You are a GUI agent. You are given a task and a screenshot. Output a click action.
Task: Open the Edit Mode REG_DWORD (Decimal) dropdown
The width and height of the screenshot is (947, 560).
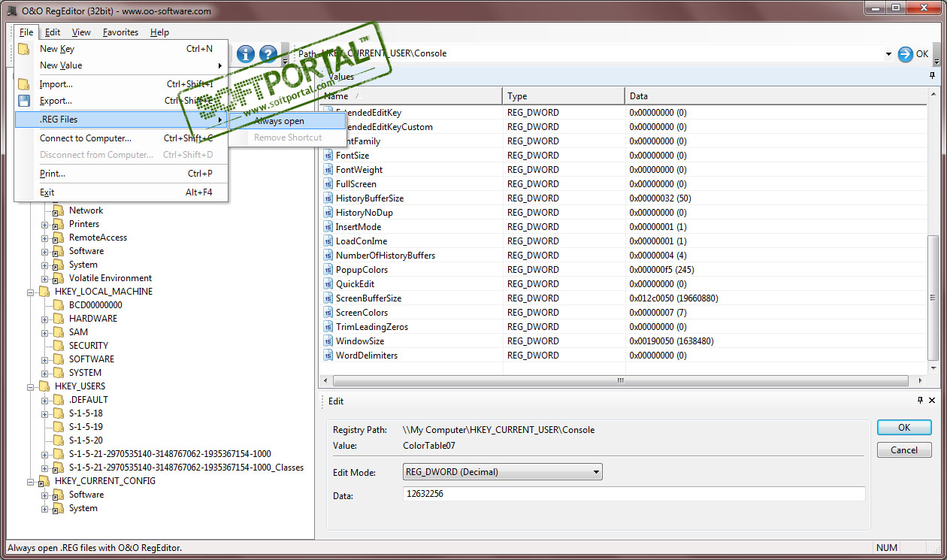pyautogui.click(x=503, y=472)
